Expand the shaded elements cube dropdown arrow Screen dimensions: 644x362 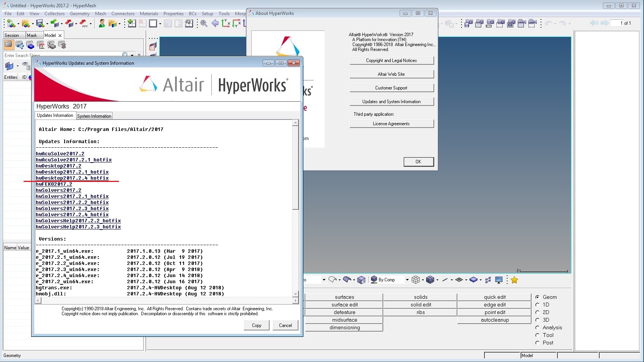click(437, 280)
